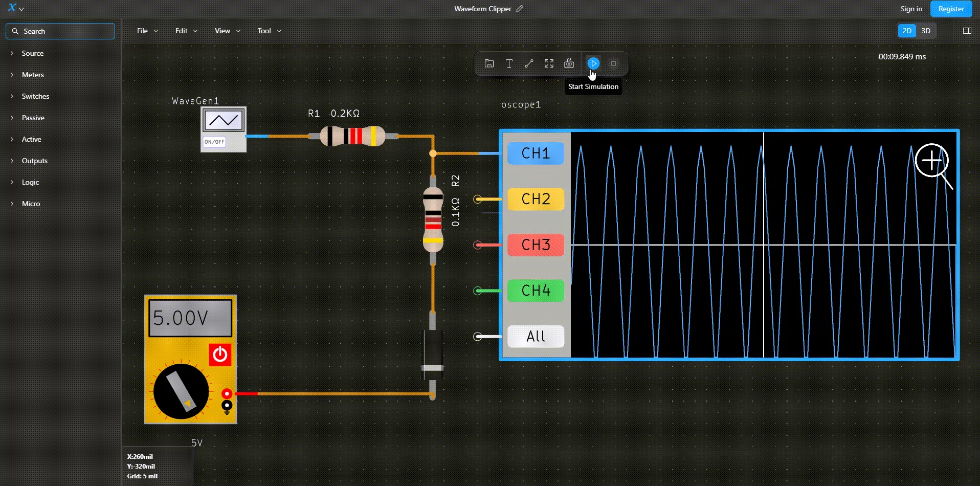This screenshot has height=486, width=980.
Task: Open the X logo app menu
Action: [16, 8]
